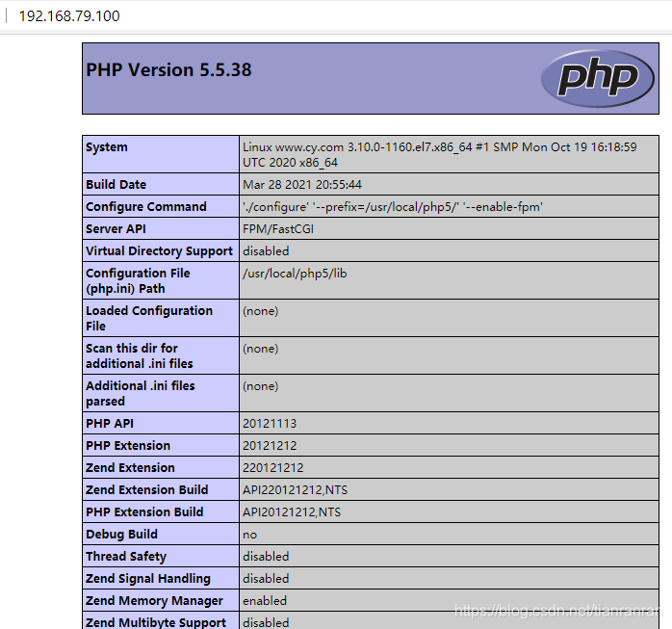This screenshot has width=672, height=629.
Task: Click the /usr/local/php5/lib value
Action: [295, 274]
